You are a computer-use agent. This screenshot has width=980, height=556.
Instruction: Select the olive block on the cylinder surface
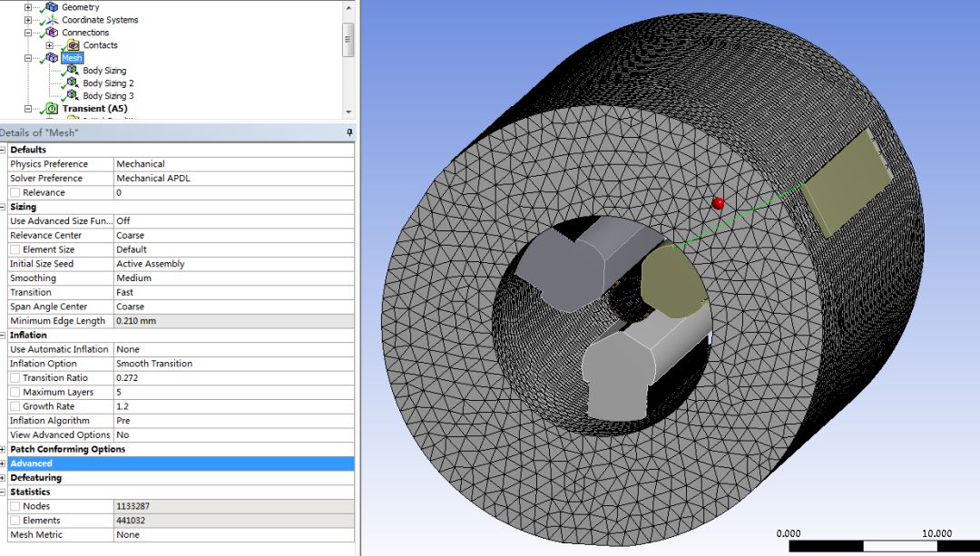[x=847, y=183]
